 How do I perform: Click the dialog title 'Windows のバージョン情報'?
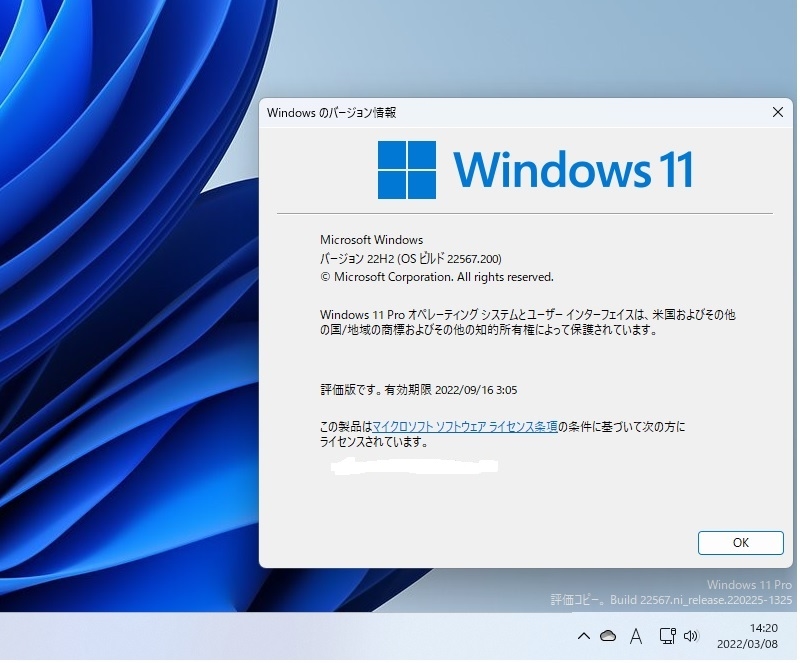point(332,113)
